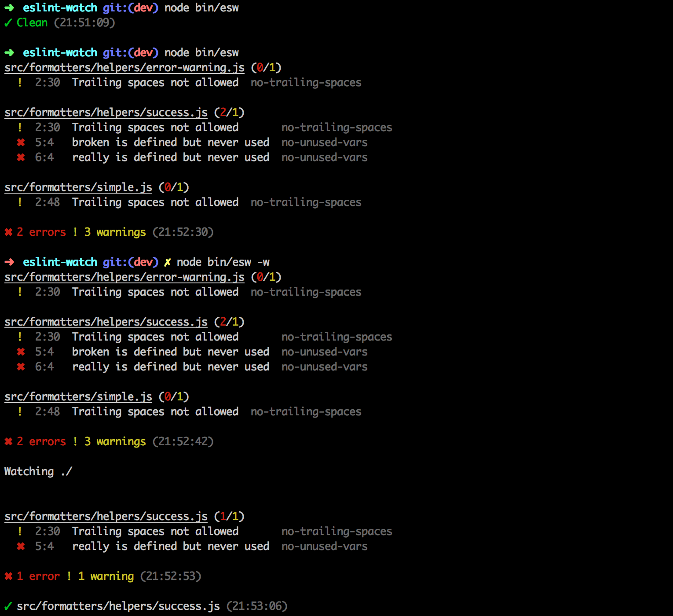Image resolution: width=673 pixels, height=616 pixels.
Task: Click the timestamp (21:51:09)
Action: click(x=84, y=23)
